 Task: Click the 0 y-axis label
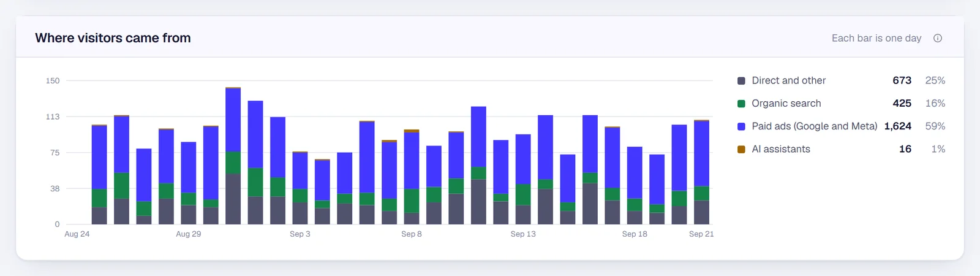point(58,224)
